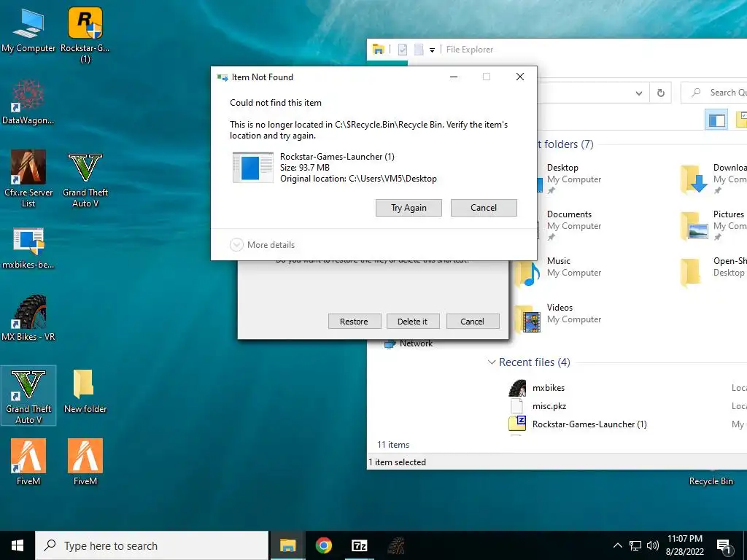Select the MX Bikes - VR shortcut

28,318
